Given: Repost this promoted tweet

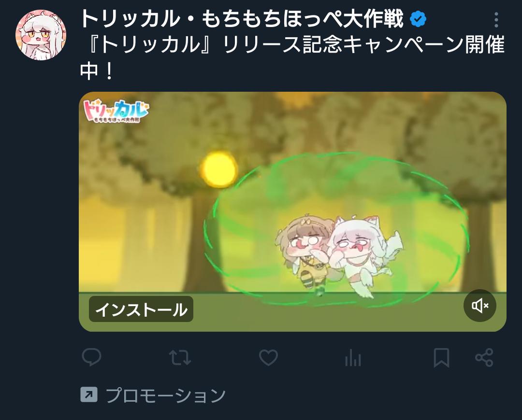Looking at the screenshot, I should tap(180, 358).
